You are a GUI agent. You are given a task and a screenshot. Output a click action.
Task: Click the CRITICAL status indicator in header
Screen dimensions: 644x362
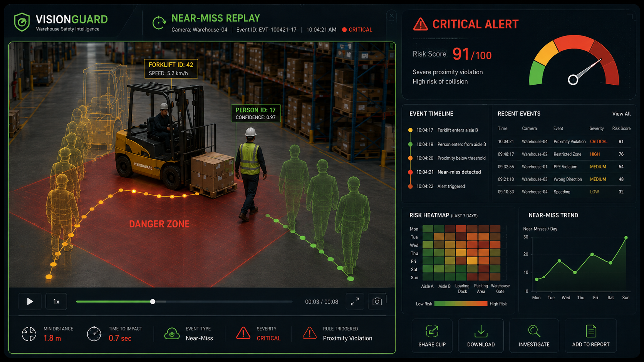pyautogui.click(x=357, y=30)
